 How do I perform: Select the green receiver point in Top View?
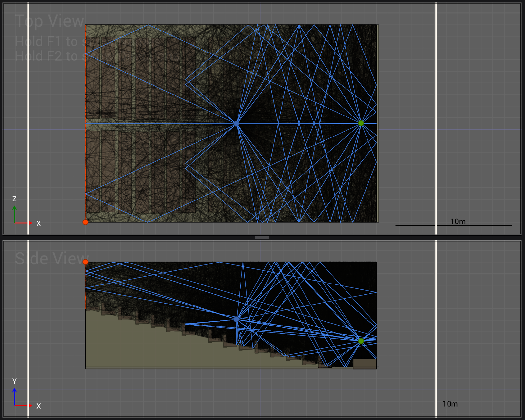[x=361, y=123]
